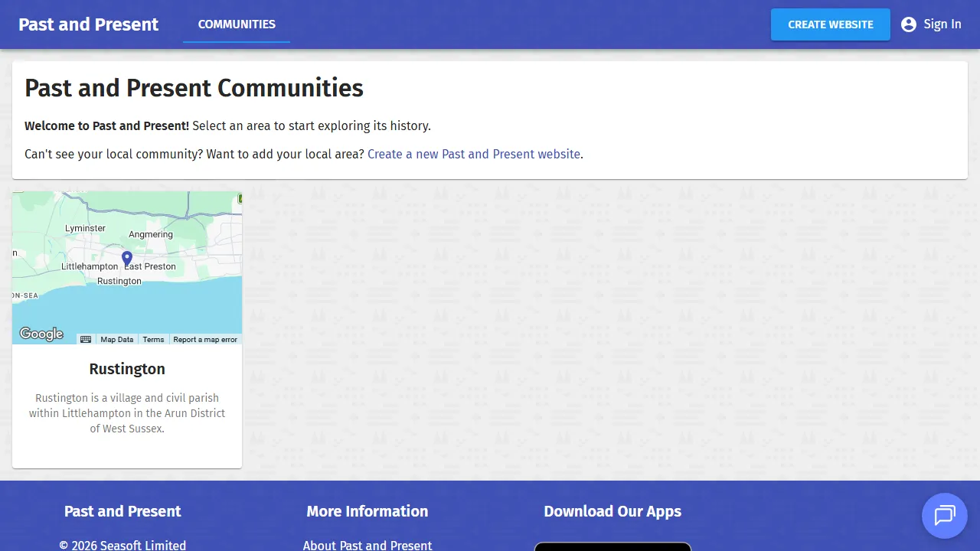The width and height of the screenshot is (980, 551).
Task: Click the small green icon at map's top-right corner
Action: coord(239,199)
